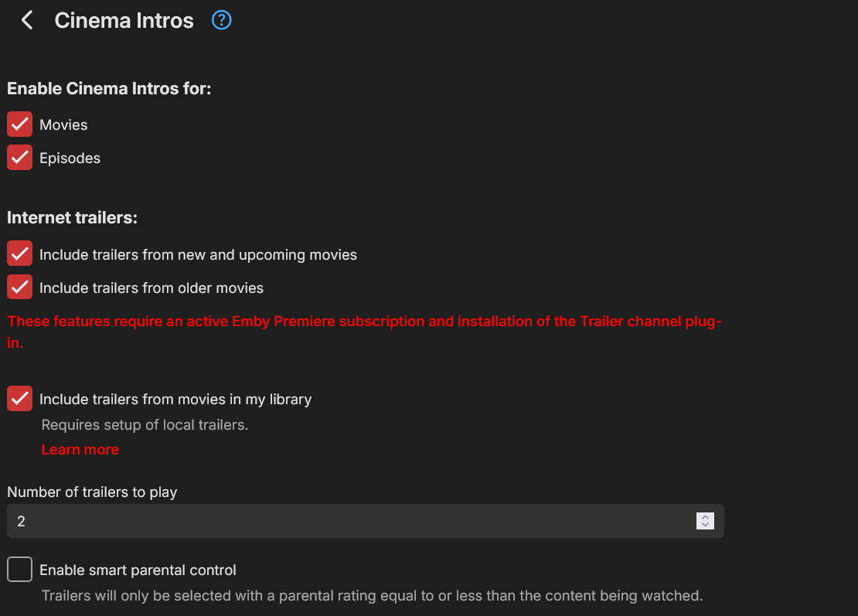Increase trailer count with stepper up arrow
Screen dimensions: 858x616
[705, 516]
